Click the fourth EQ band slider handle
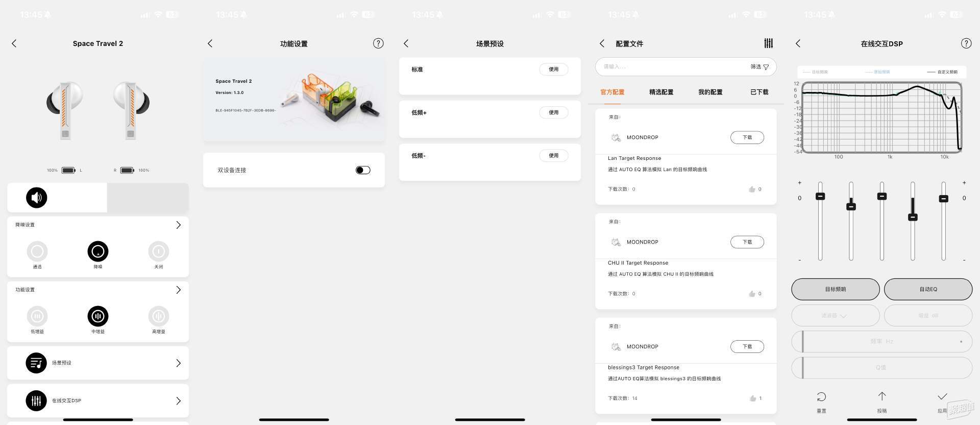Viewport: 980px width, 425px height. 913,218
